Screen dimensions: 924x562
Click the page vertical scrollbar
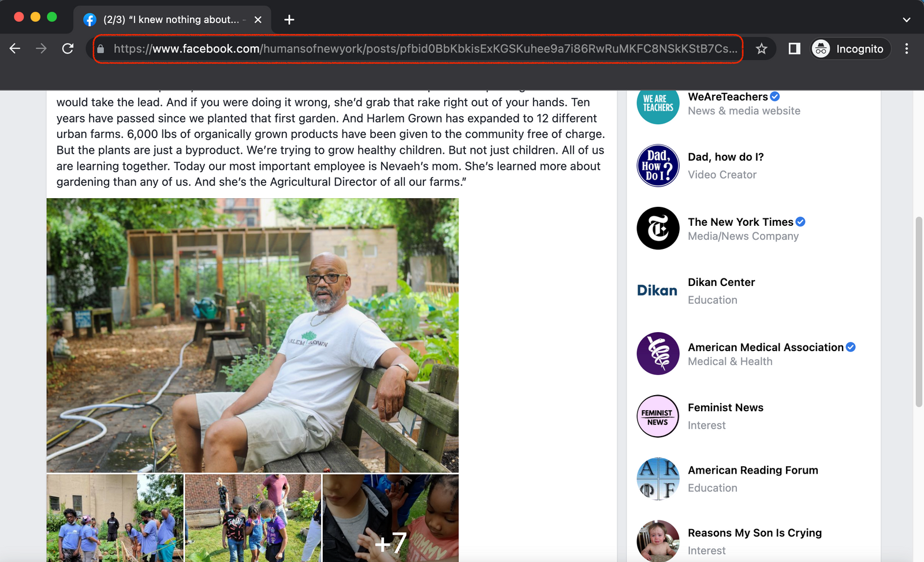tap(918, 312)
